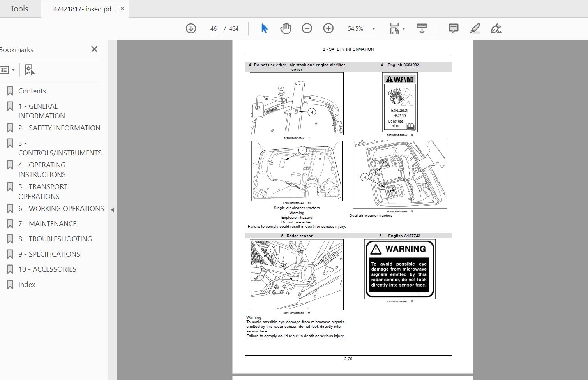Zoom out with the minus icon

coord(307,28)
